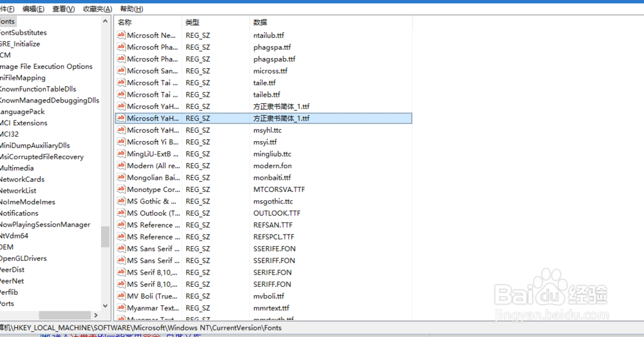Click the ab icon in the phagspab.ttf row
Screen dimensions: 644x337
click(121, 59)
